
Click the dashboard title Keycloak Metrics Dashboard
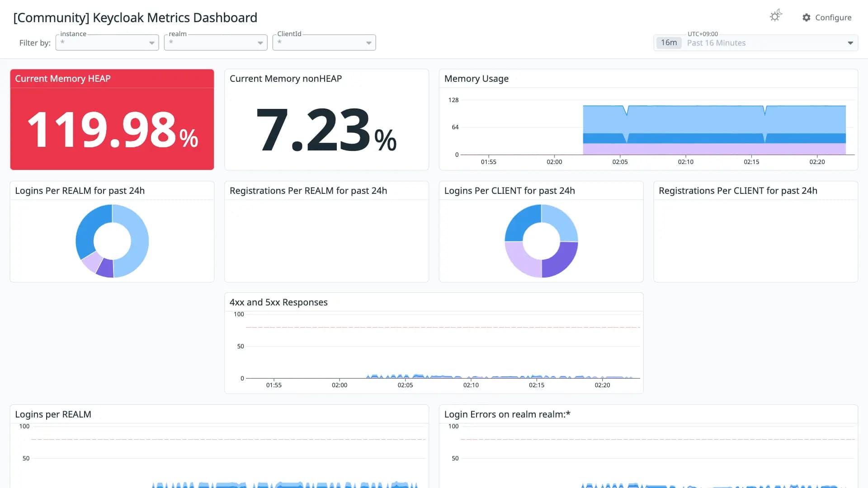click(x=135, y=18)
